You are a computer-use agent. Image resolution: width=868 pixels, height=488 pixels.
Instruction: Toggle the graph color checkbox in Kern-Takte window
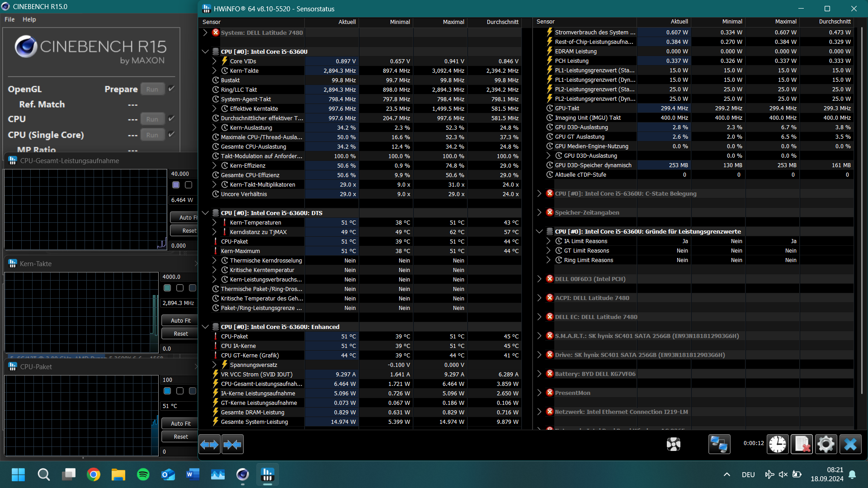click(167, 288)
